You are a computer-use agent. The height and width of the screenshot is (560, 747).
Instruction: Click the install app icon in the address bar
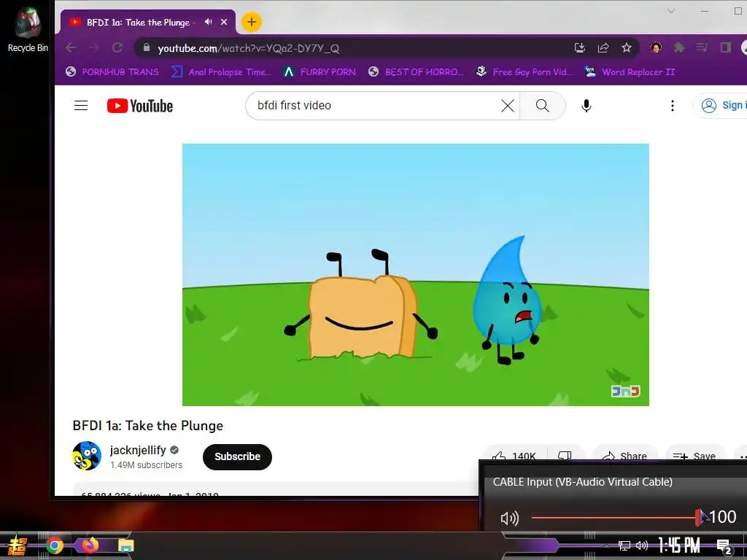click(x=580, y=47)
